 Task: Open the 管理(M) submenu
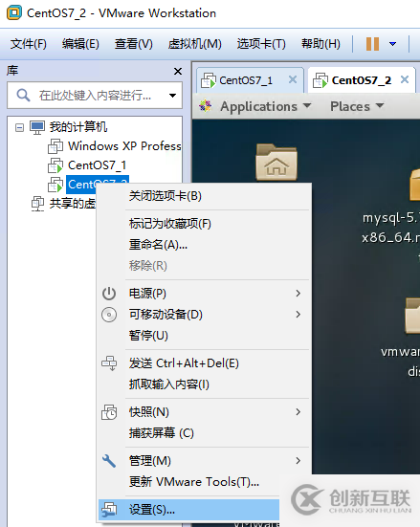click(x=204, y=461)
